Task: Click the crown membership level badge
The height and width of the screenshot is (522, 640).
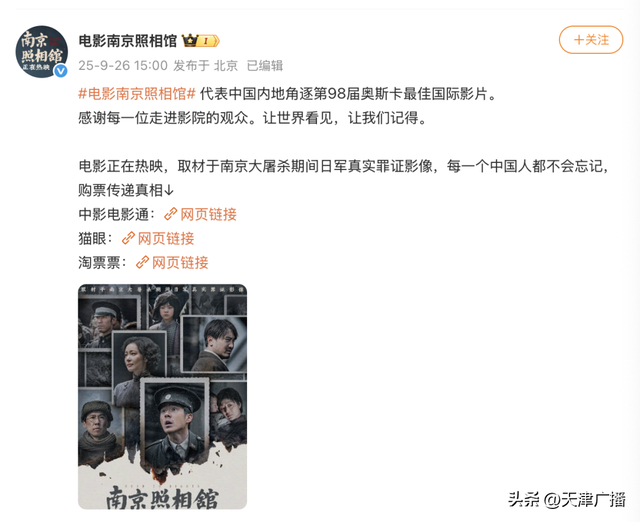Action: click(x=200, y=40)
